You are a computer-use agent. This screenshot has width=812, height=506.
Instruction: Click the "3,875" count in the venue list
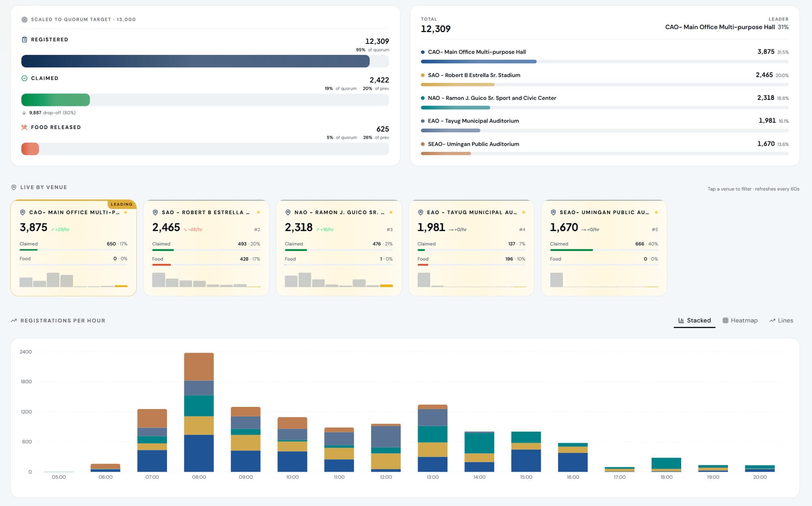[766, 52]
